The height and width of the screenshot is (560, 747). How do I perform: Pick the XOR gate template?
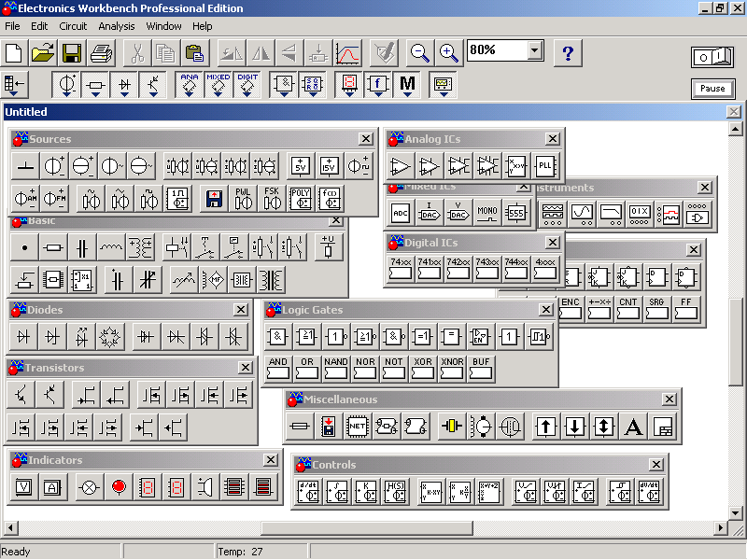(423, 368)
